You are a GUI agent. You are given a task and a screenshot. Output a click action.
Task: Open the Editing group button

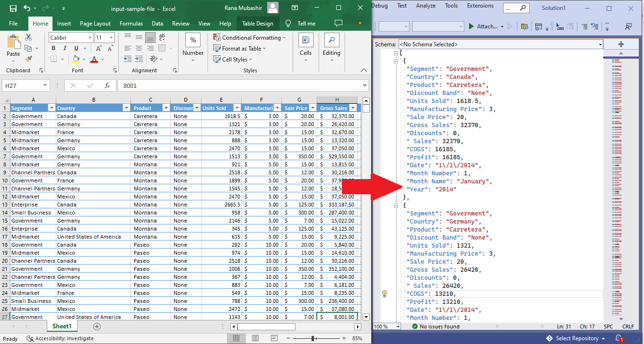click(331, 47)
